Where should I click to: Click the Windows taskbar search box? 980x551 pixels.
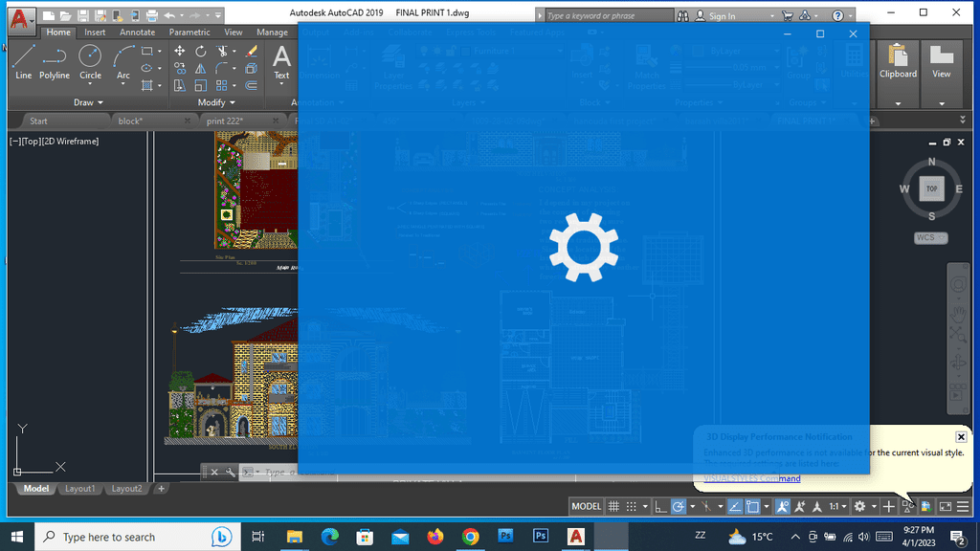pos(138,537)
